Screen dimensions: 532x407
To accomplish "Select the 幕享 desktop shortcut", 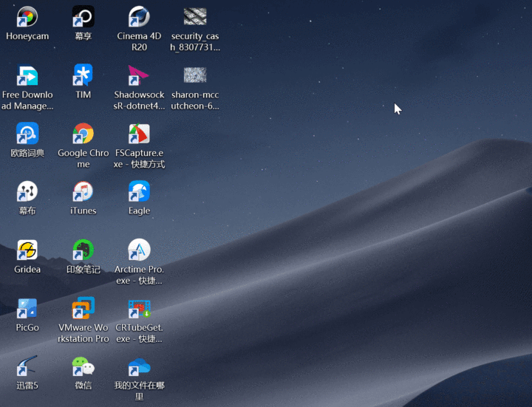I will point(83,16).
